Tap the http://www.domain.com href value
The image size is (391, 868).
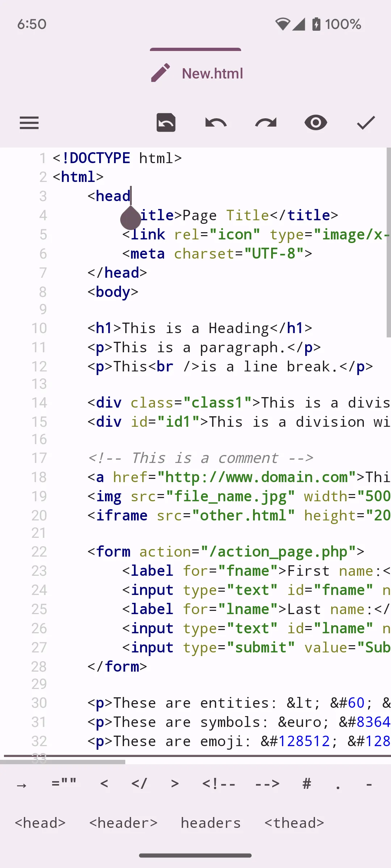[x=257, y=477]
